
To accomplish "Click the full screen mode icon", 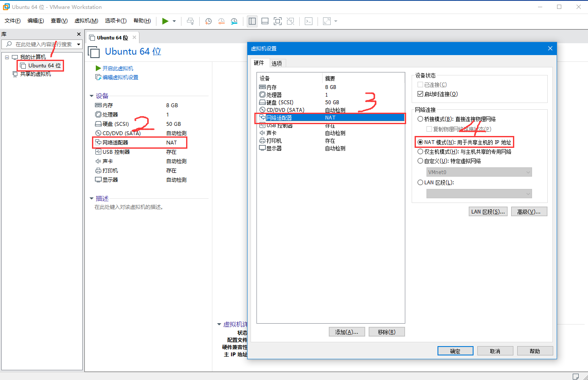I will click(x=278, y=21).
